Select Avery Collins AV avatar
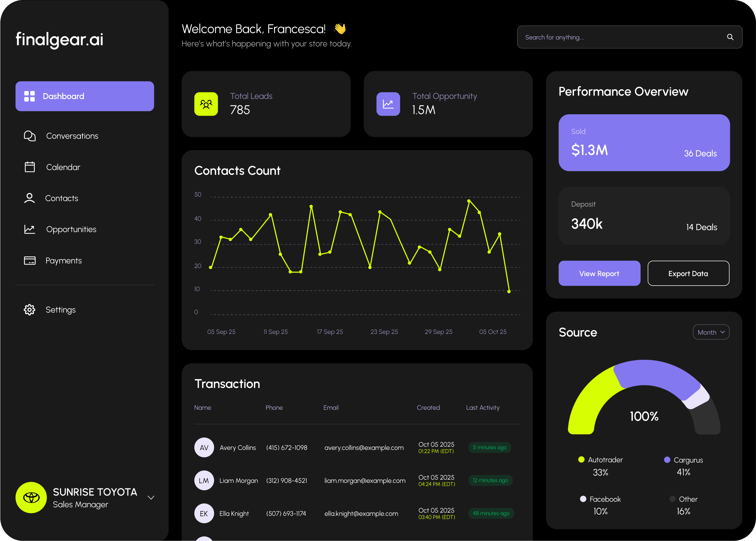 (x=204, y=448)
